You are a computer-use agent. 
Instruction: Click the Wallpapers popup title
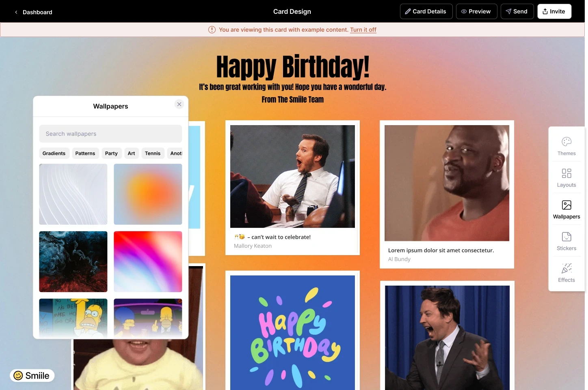pos(110,106)
